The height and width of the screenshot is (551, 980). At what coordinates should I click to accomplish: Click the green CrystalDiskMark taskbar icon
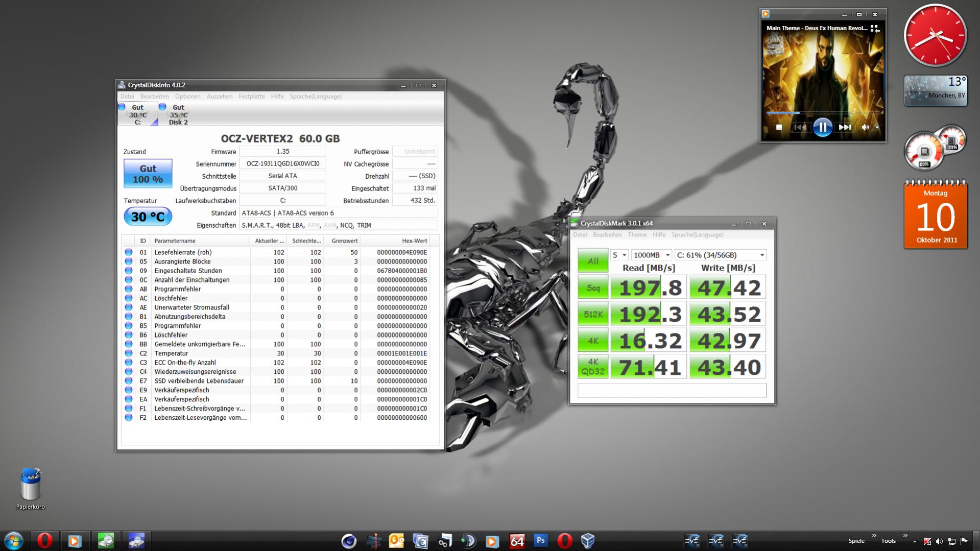click(106, 541)
